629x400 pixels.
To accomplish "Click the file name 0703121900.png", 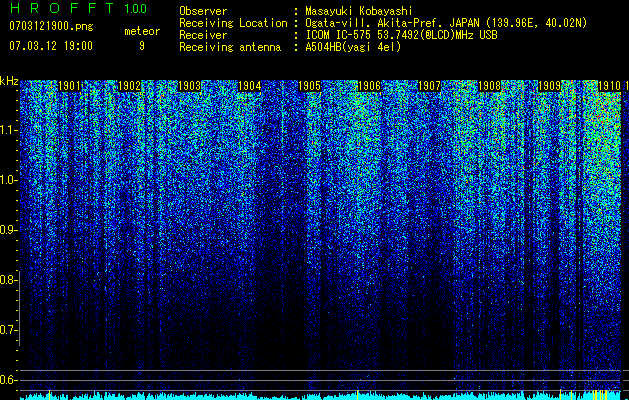I will [x=51, y=27].
